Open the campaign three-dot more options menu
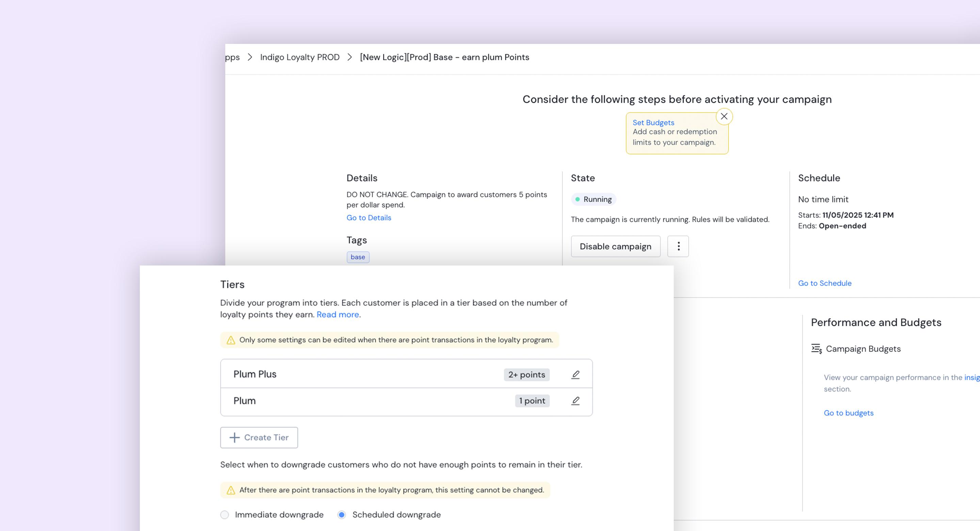 (x=678, y=246)
